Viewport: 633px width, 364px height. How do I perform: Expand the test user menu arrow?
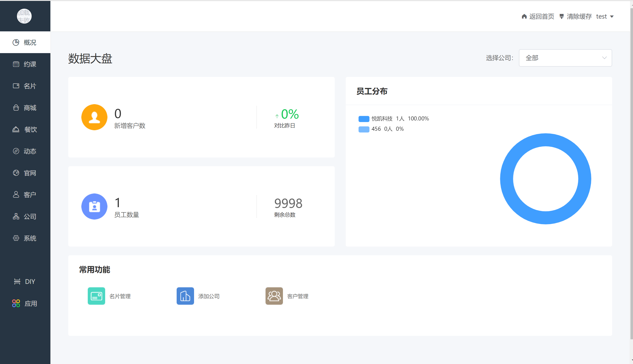[x=612, y=17]
